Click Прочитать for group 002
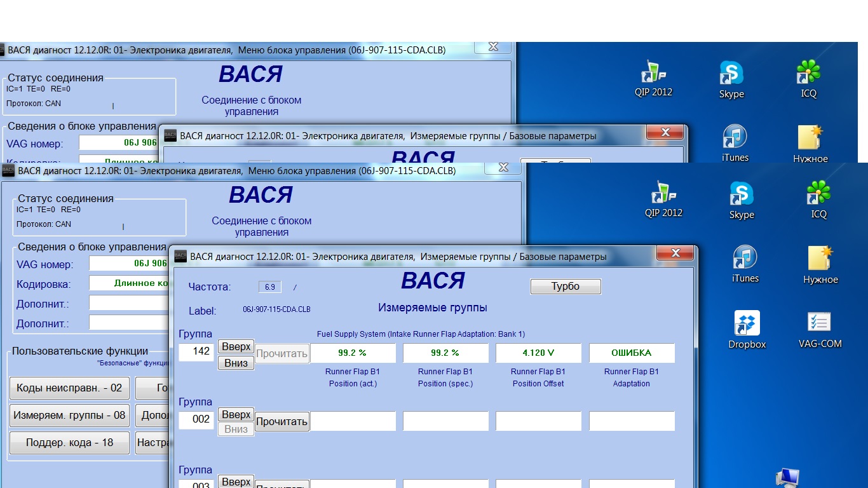 282,421
